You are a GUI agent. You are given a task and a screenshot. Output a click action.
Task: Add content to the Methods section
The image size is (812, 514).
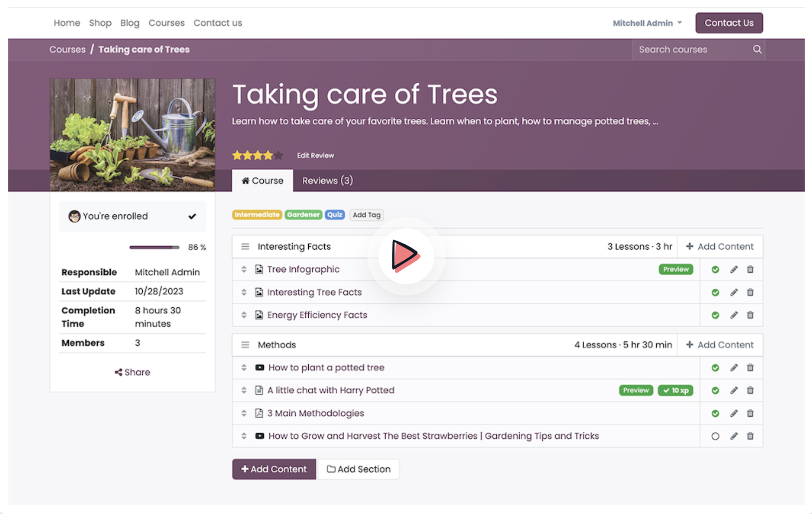point(720,345)
